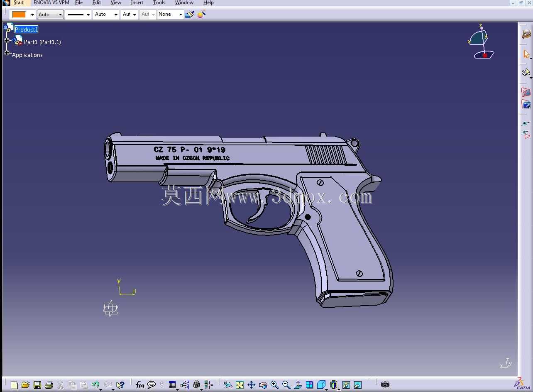Click the red surface icon on right toolbar
The height and width of the screenshot is (392, 533).
(x=526, y=92)
